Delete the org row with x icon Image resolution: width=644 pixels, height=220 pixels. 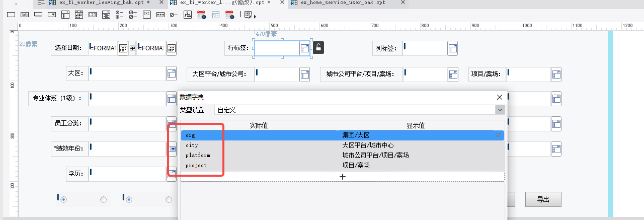pos(499,135)
